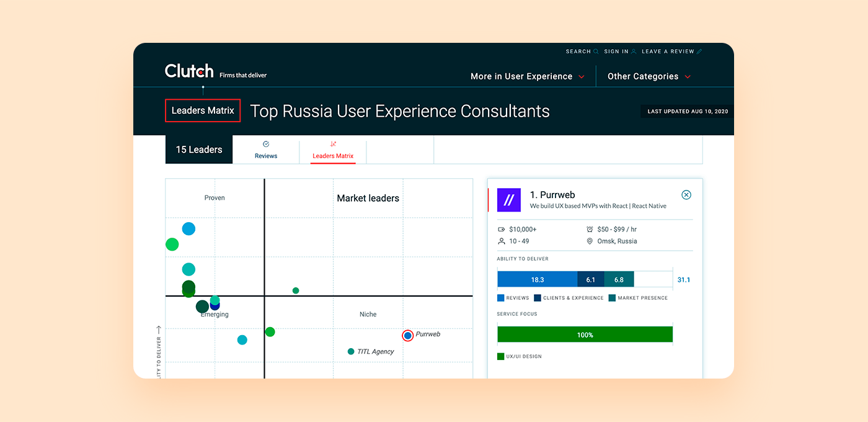Click the Leaders Matrix header label
868x422 pixels.
click(203, 110)
